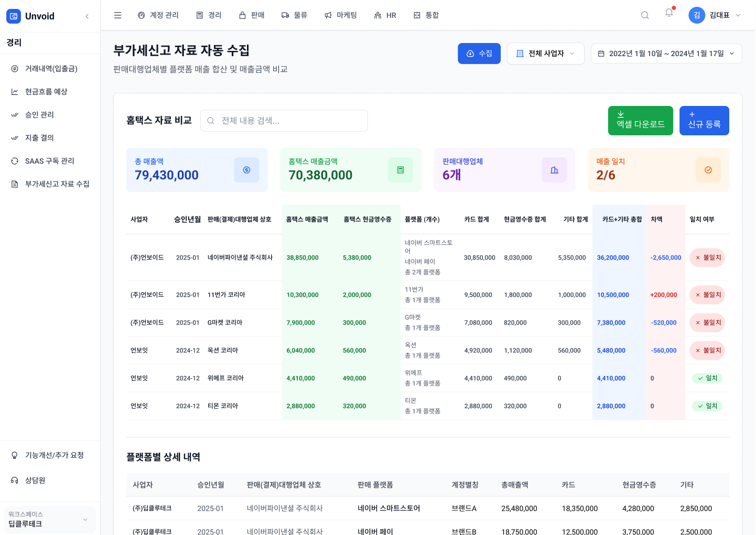This screenshot has height=535, width=756.
Task: Open 경리 top menu
Action: (x=209, y=15)
